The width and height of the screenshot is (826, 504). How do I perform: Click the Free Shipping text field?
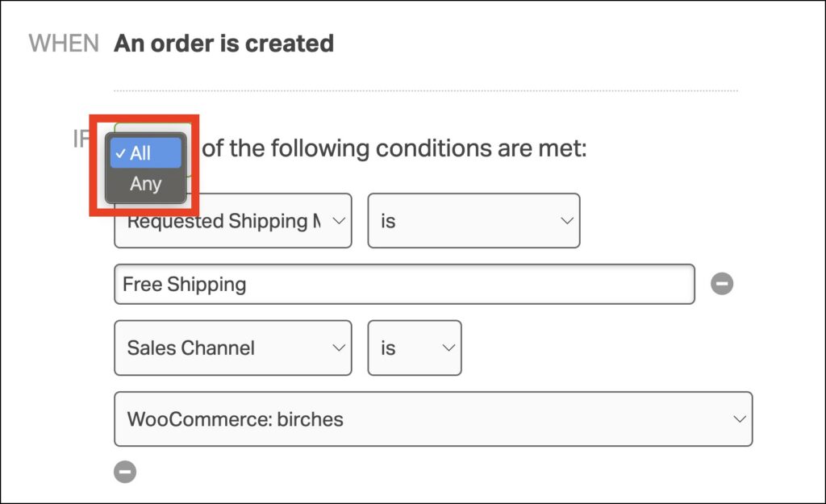point(404,285)
